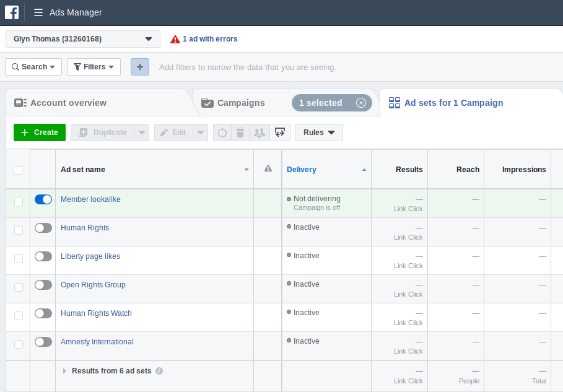Viewport: 563px width, 392px height.
Task: Click the Not delivering status text
Action: pos(316,199)
